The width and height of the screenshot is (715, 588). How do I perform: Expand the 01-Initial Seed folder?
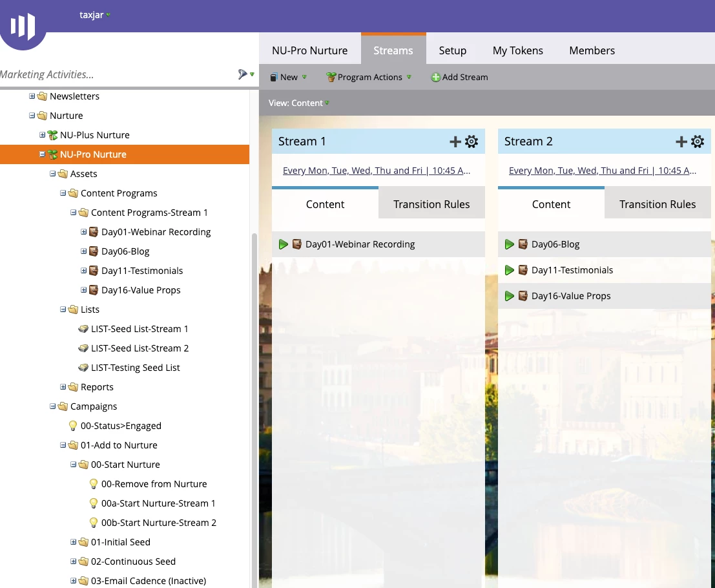click(74, 542)
